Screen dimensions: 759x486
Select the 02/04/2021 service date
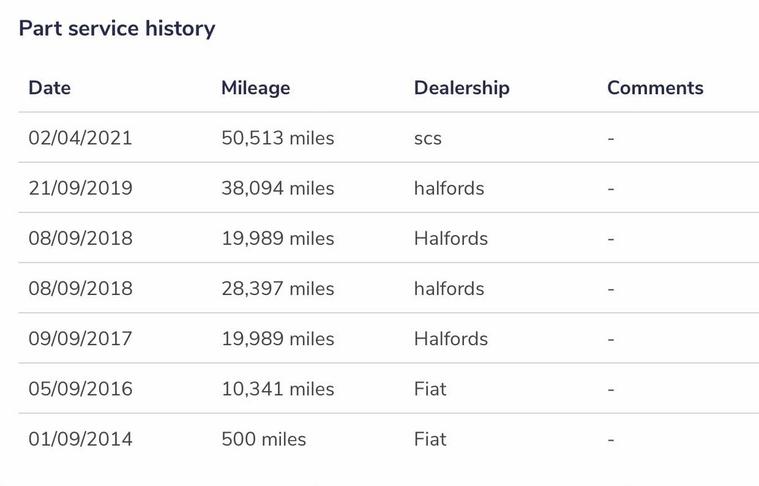pyautogui.click(x=80, y=138)
